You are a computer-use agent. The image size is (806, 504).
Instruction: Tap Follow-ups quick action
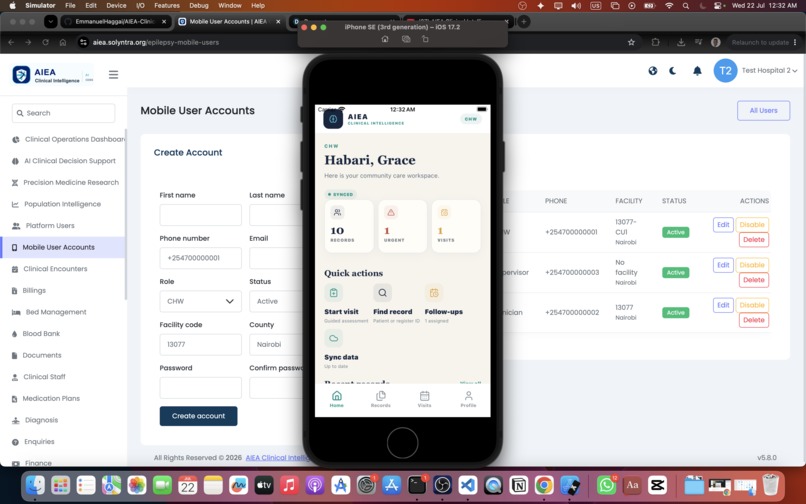coord(444,303)
